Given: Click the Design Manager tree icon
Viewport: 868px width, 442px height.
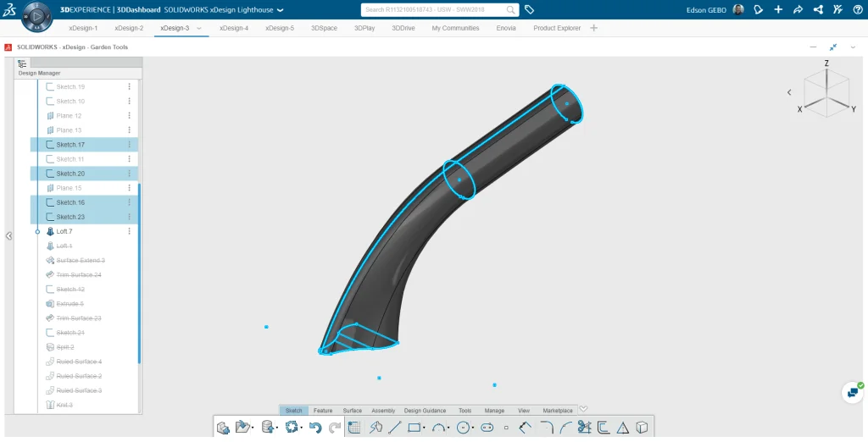Looking at the screenshot, I should click(x=22, y=64).
